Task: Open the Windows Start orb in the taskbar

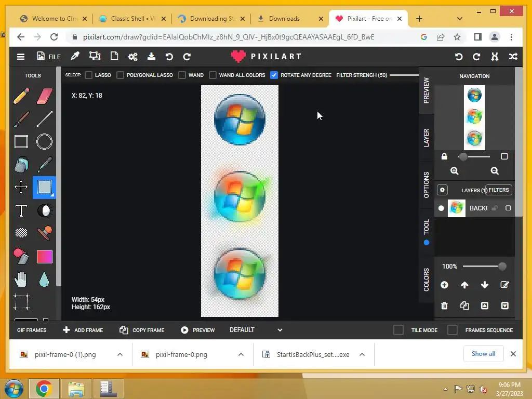Action: (14, 389)
